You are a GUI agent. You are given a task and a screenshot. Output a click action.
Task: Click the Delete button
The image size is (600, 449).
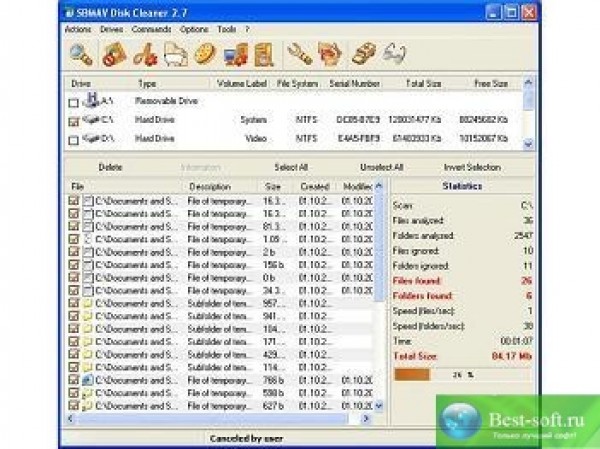click(110, 167)
